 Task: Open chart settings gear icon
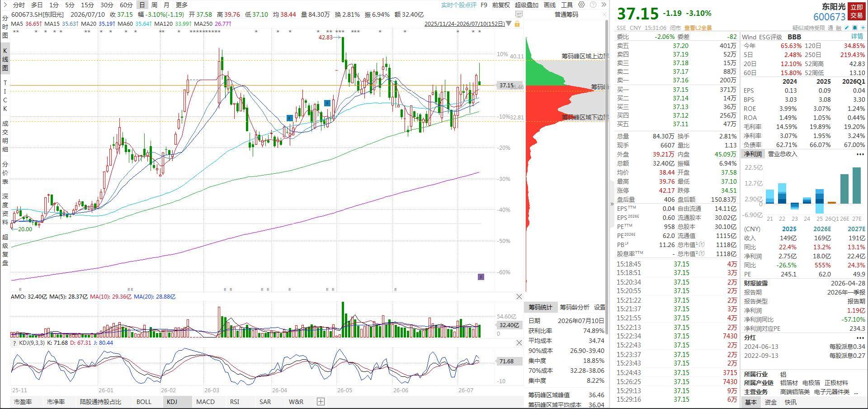tap(582, 5)
